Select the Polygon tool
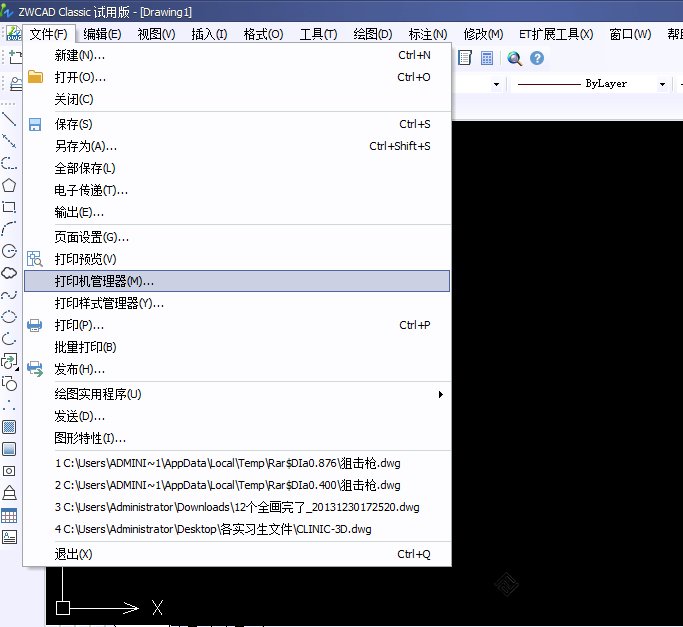Viewport: 683px width, 627px height. coord(9,185)
